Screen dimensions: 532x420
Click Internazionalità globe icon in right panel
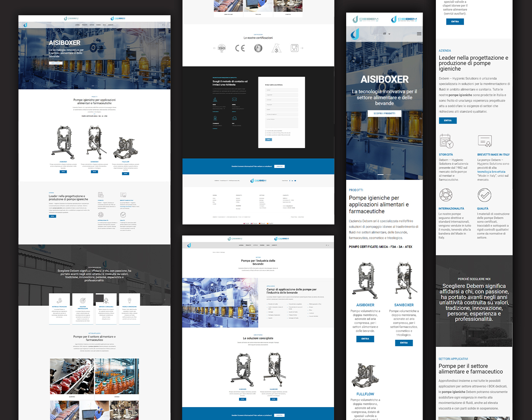(446, 195)
